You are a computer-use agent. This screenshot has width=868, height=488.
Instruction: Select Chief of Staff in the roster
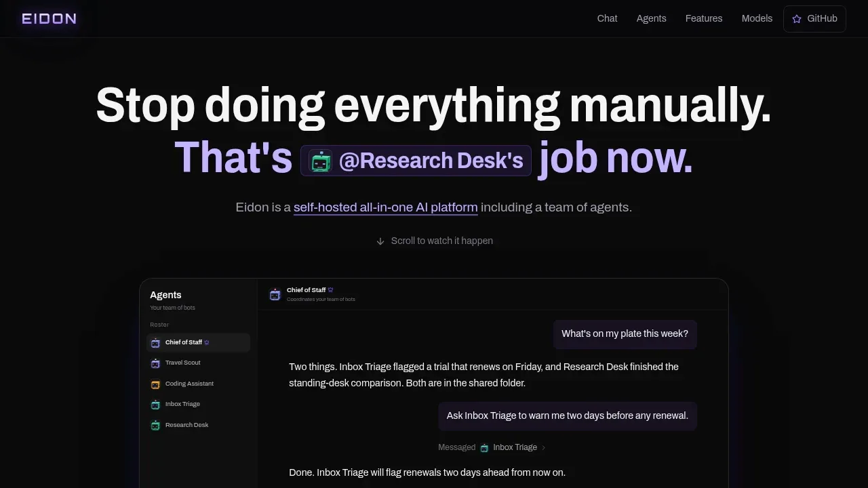[199, 342]
